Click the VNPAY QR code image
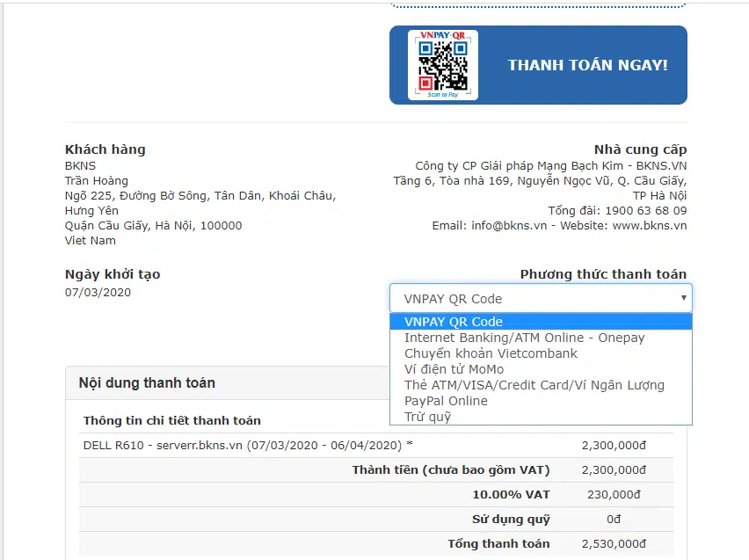 pyautogui.click(x=443, y=65)
